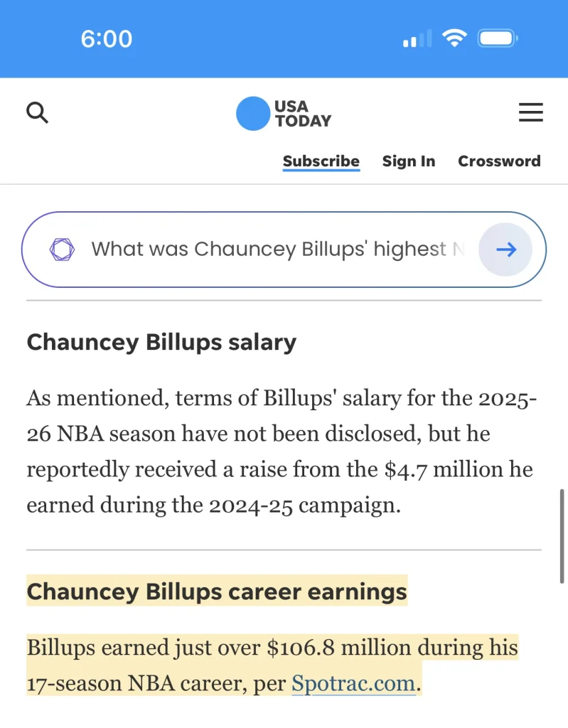Tap the cellular signal bars icon

coord(417,38)
